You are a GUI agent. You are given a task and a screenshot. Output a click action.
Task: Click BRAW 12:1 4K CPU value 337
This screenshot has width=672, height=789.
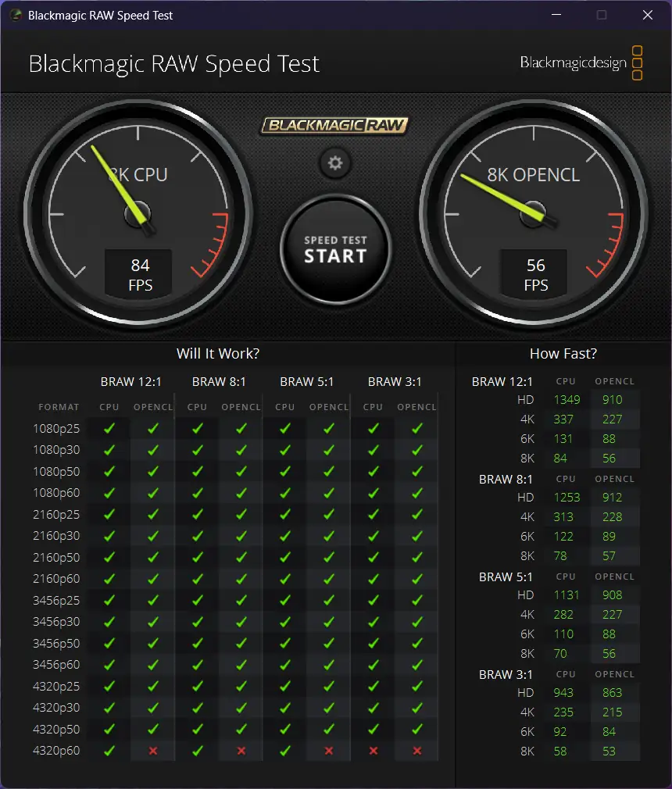click(x=563, y=419)
